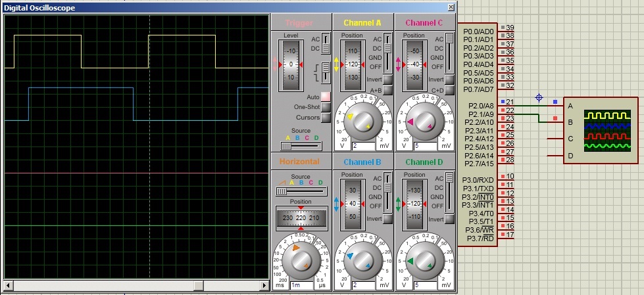The height and width of the screenshot is (295, 644).
Task: Enable Channel C C+D button
Action: coord(449,90)
